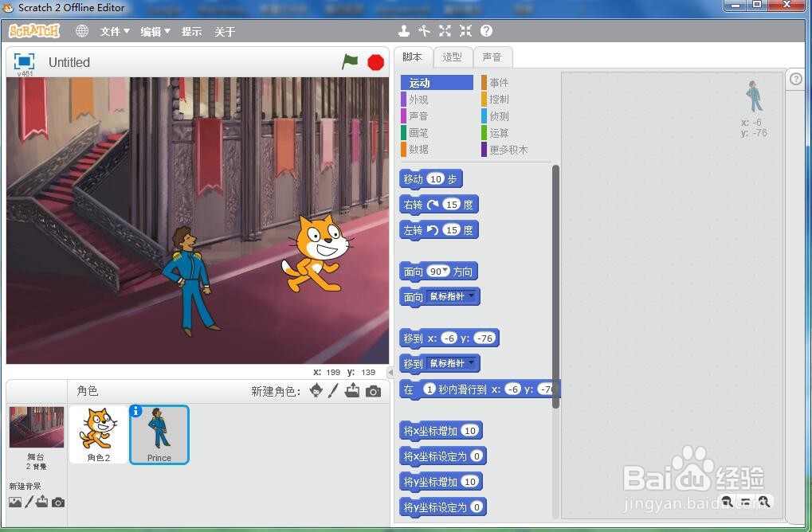Image resolution: width=812 pixels, height=532 pixels.
Task: Paint a new sprite with brush icon
Action: (x=333, y=391)
